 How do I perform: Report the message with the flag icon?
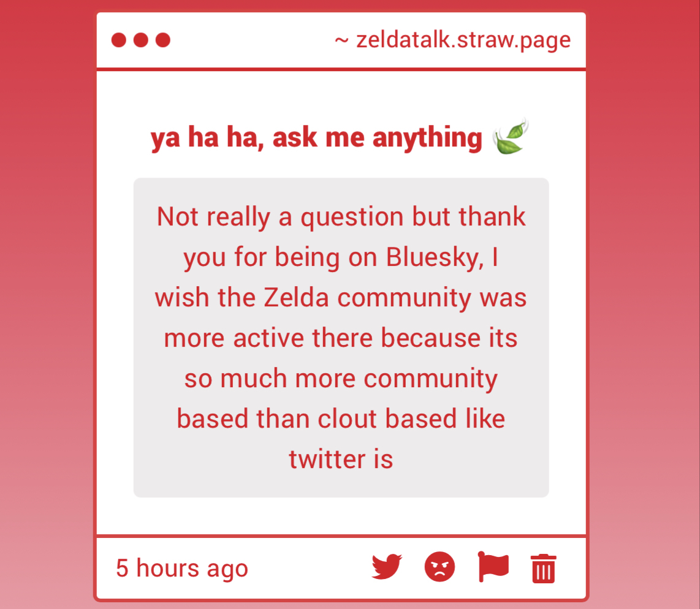493,567
